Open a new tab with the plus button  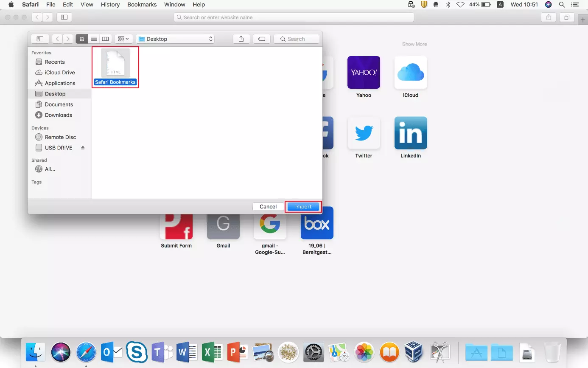[x=582, y=20]
